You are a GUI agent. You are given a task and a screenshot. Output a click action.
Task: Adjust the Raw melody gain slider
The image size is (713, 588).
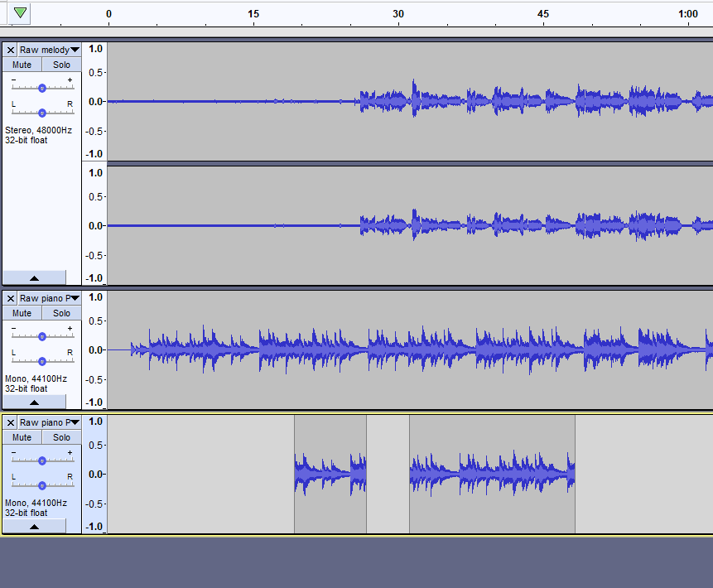click(x=42, y=88)
